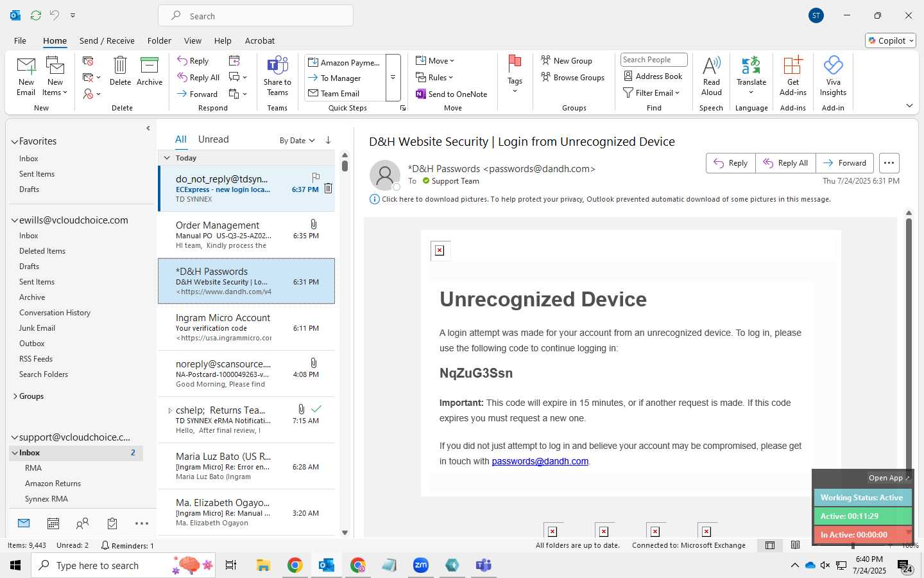Open the Tags flag menu
924x578 pixels.
(x=515, y=74)
